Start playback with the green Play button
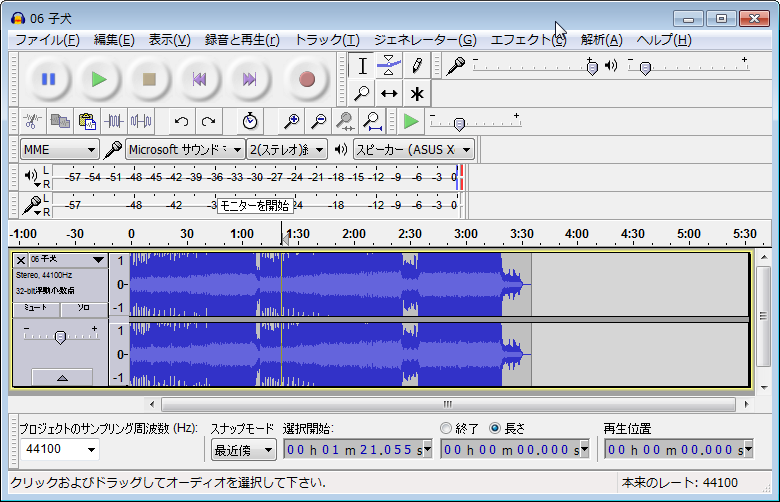The height and width of the screenshot is (502, 780). 98,79
